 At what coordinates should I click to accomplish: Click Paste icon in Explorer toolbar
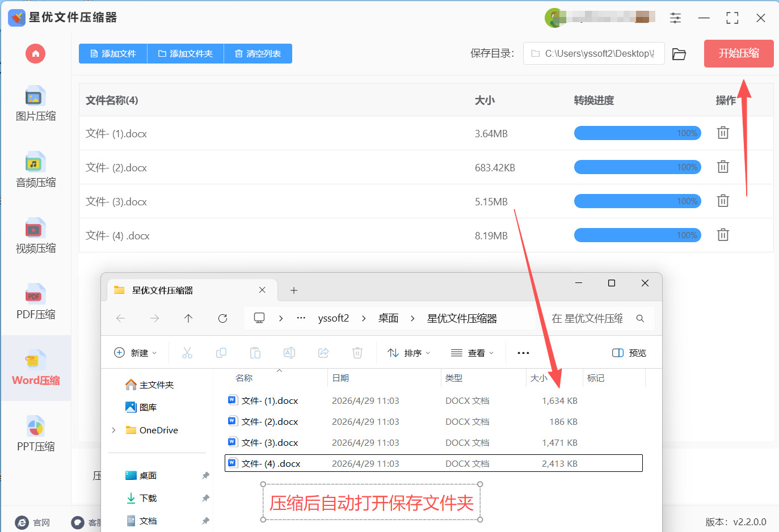[x=255, y=353]
